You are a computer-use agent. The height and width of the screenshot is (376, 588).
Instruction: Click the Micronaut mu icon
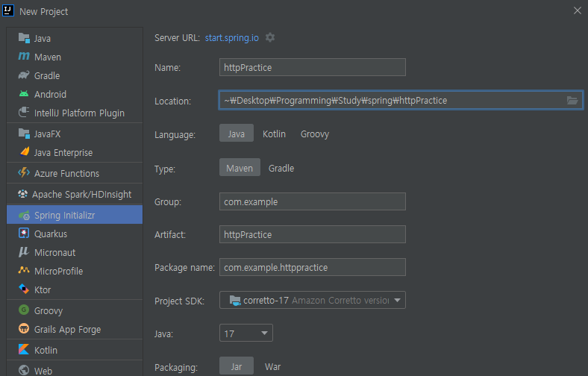24,252
